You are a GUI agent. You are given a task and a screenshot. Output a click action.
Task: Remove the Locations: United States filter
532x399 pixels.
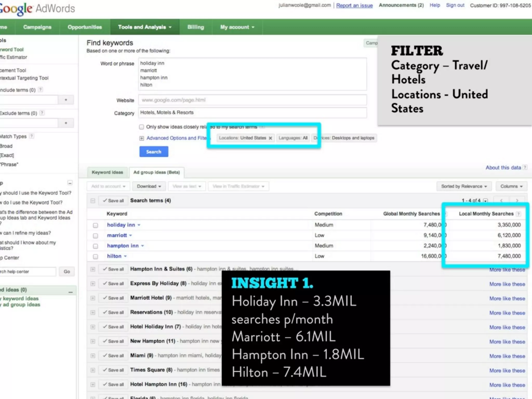point(270,138)
